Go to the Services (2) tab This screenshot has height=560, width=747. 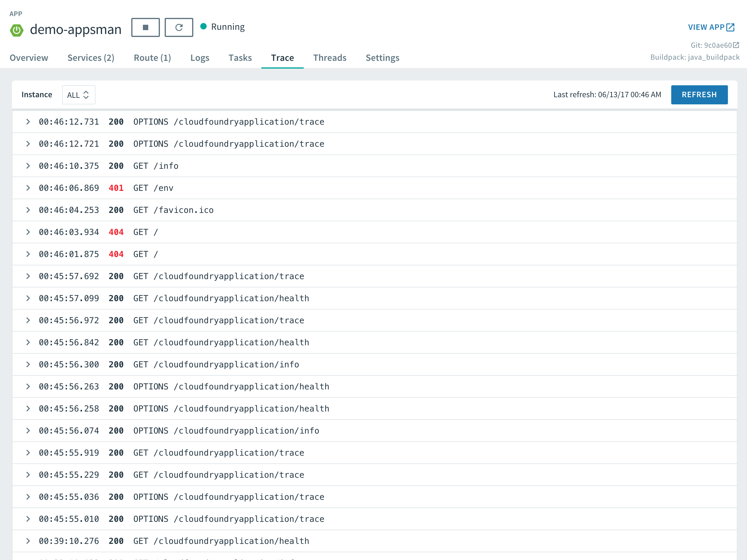click(91, 58)
